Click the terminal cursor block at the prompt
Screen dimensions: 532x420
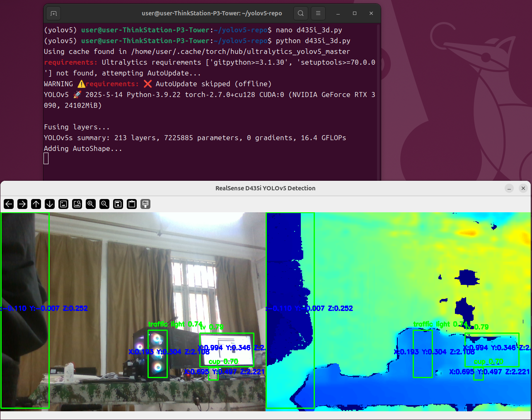click(46, 158)
